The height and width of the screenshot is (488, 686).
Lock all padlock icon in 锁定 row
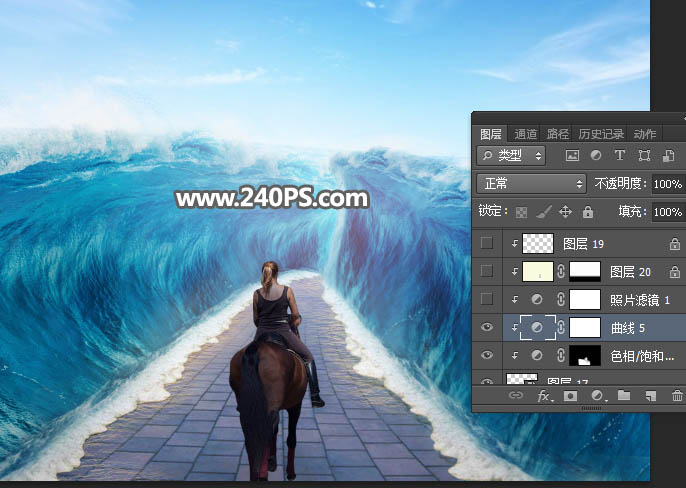588,212
